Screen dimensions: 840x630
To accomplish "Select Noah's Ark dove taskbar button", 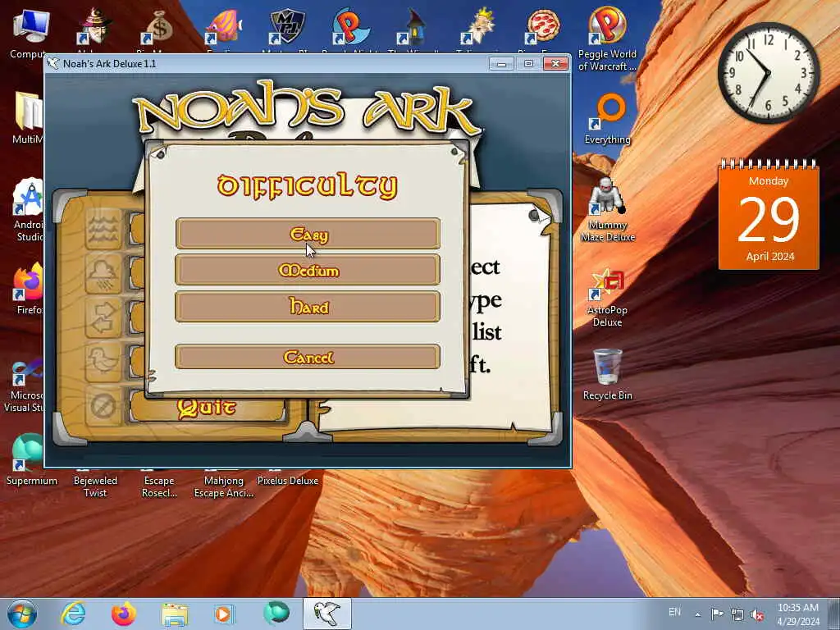I will [326, 614].
